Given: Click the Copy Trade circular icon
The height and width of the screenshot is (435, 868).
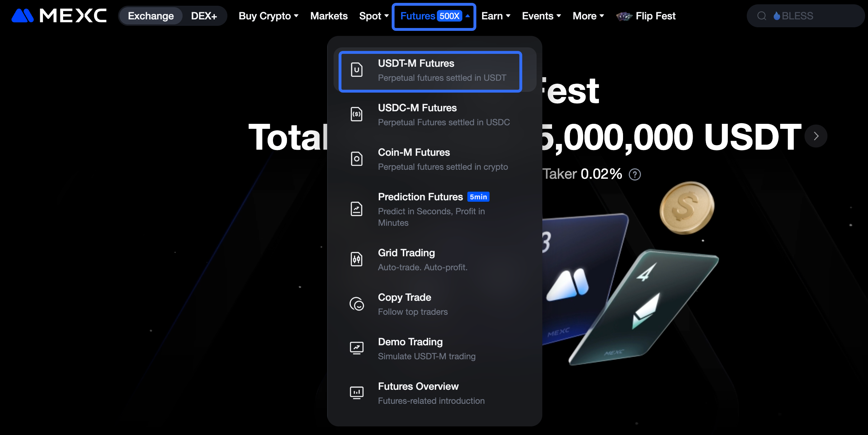Looking at the screenshot, I should coord(357,304).
